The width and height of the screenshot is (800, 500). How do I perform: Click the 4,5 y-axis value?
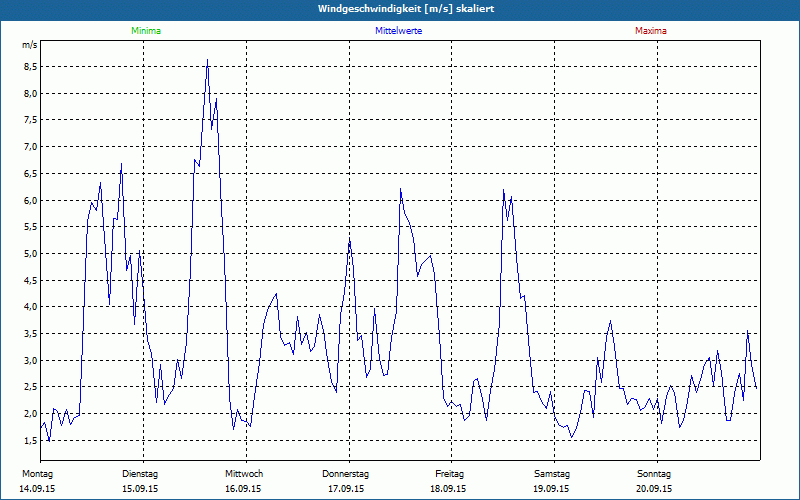coord(29,280)
